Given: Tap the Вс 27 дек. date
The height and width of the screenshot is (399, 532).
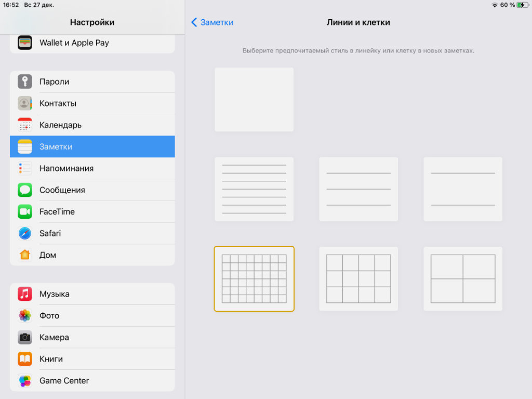Looking at the screenshot, I should [x=39, y=5].
